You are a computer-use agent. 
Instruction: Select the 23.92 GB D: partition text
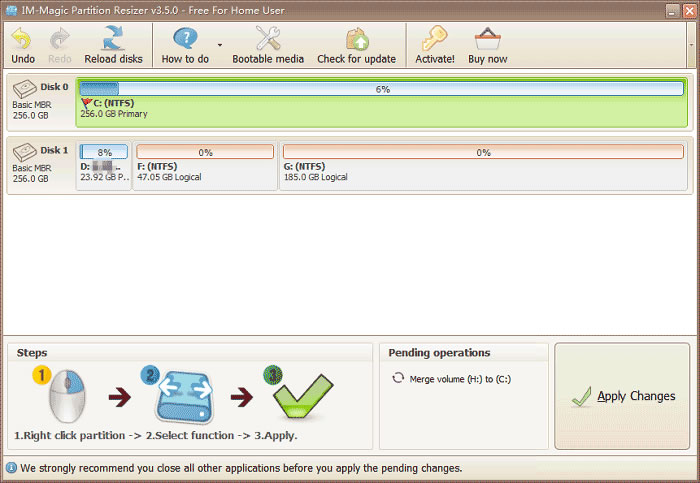click(105, 177)
